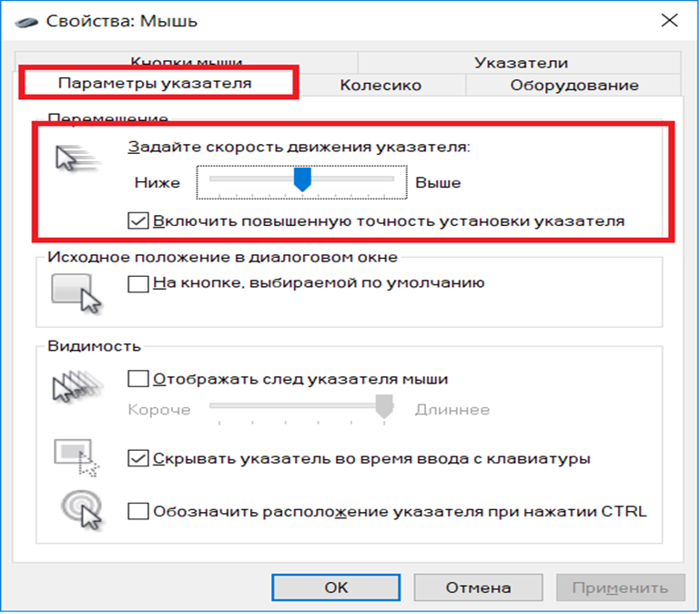The width and height of the screenshot is (700, 614).
Task: Click the pointer trails icon
Action: (x=77, y=386)
